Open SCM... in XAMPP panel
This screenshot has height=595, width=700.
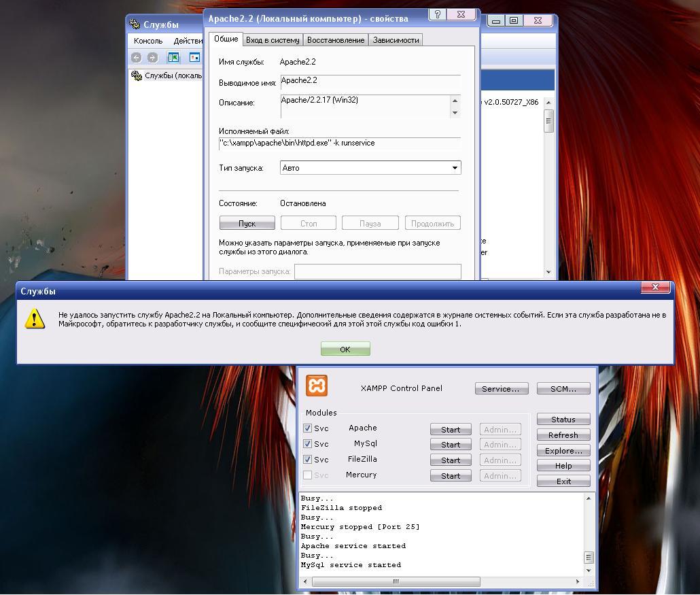click(x=563, y=389)
